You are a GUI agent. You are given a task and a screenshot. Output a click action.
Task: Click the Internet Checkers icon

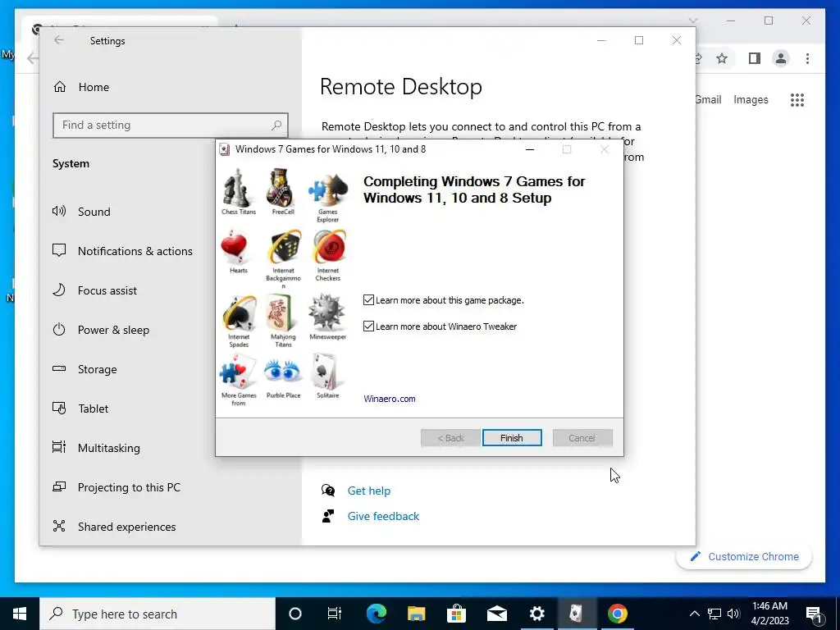tap(329, 248)
